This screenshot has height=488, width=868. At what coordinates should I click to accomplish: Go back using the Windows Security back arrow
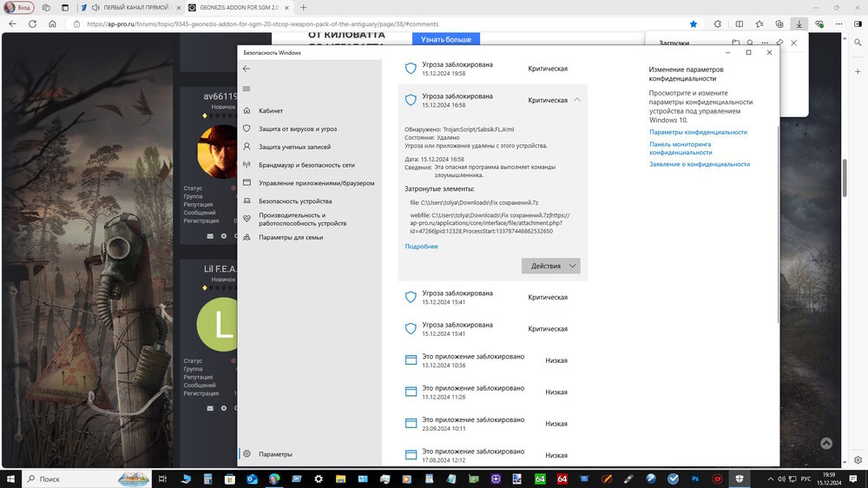click(x=247, y=69)
